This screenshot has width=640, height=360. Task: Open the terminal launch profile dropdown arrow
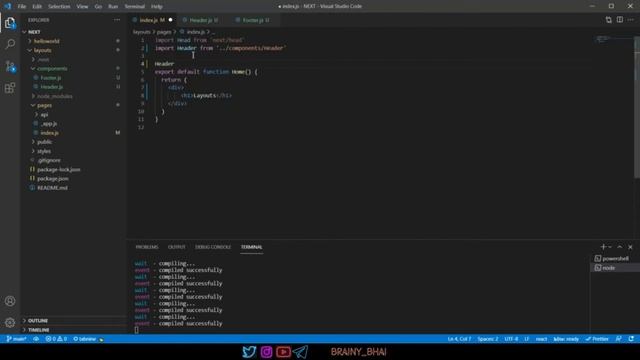click(x=610, y=247)
